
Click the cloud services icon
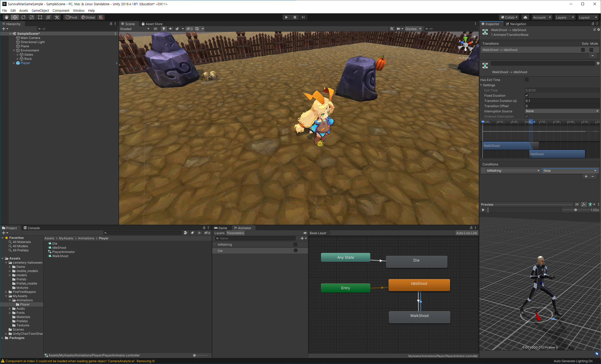(x=525, y=17)
